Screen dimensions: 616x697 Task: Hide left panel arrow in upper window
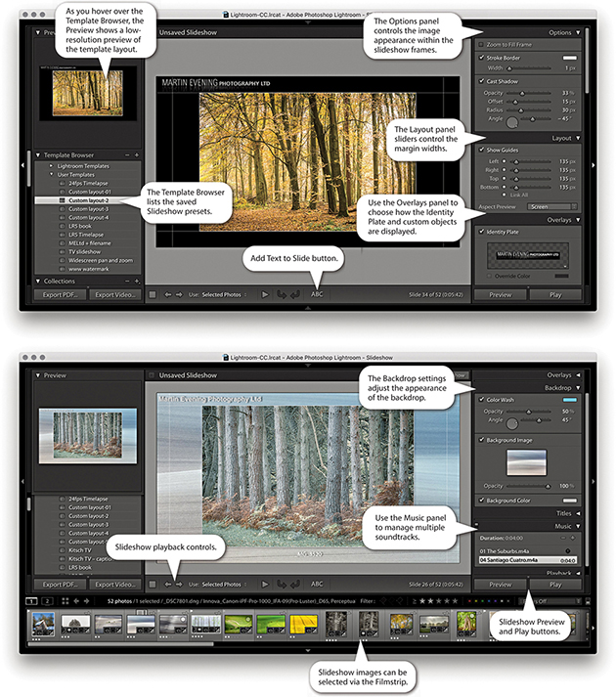[22, 165]
